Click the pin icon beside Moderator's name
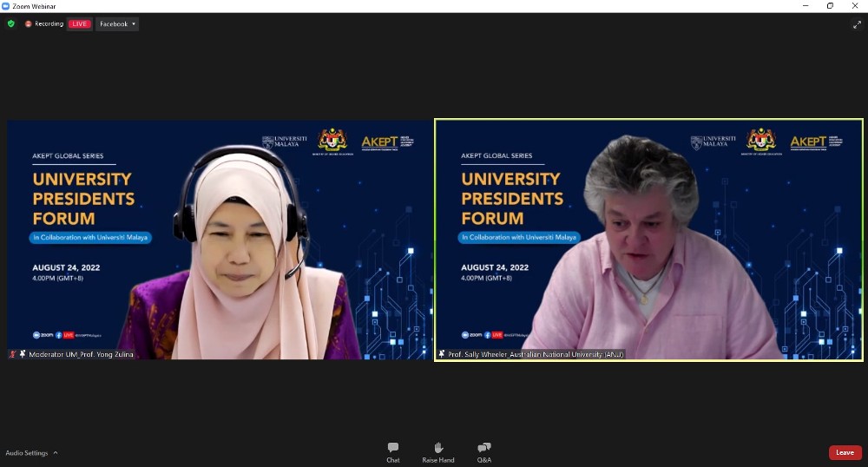This screenshot has width=868, height=467. tap(22, 354)
